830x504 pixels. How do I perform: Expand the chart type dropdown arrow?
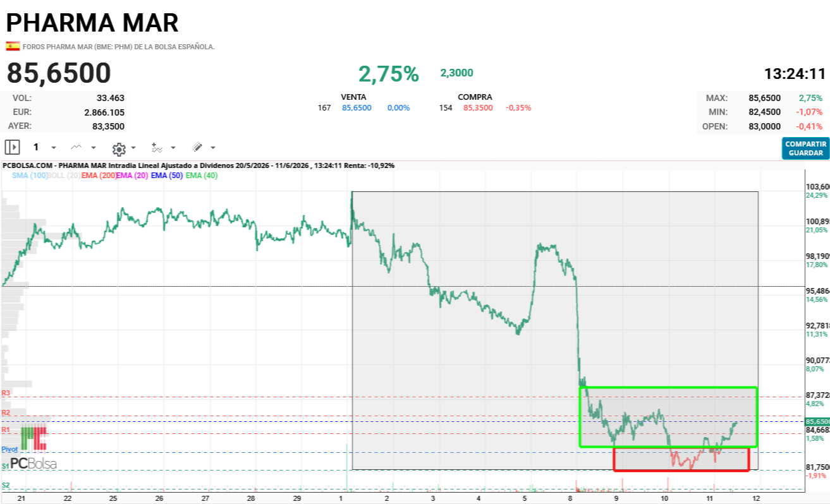click(x=94, y=148)
